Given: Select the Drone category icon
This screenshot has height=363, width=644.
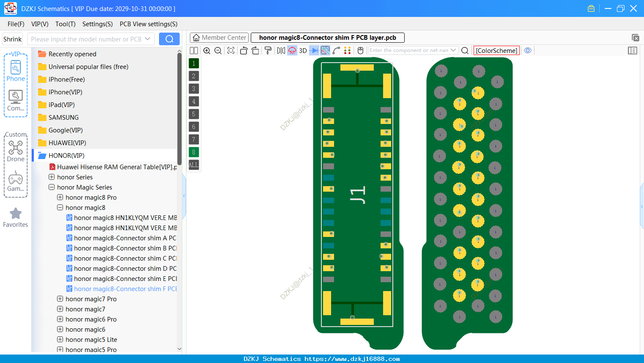Looking at the screenshot, I should (x=16, y=151).
